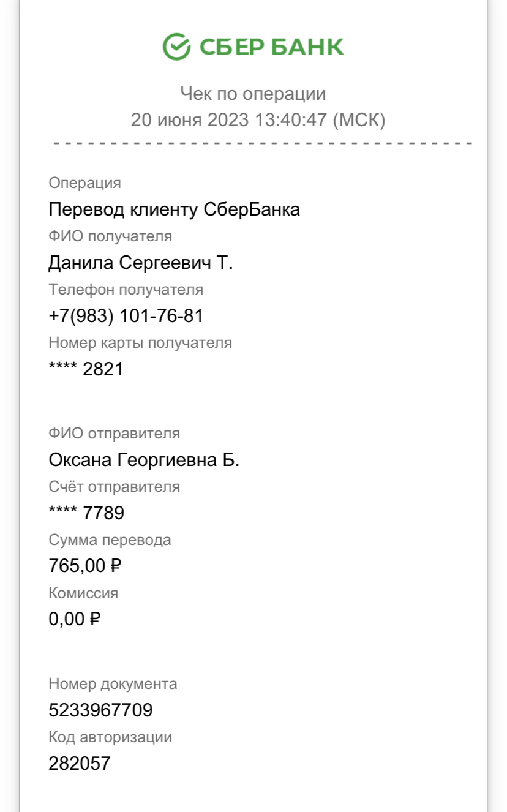Click the green Sber checkmark logo icon

tap(176, 47)
